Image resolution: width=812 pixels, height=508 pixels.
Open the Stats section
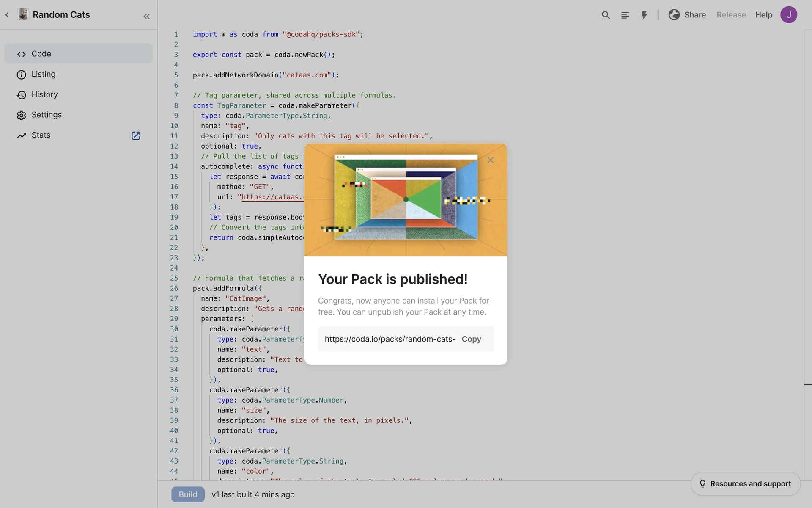(41, 135)
